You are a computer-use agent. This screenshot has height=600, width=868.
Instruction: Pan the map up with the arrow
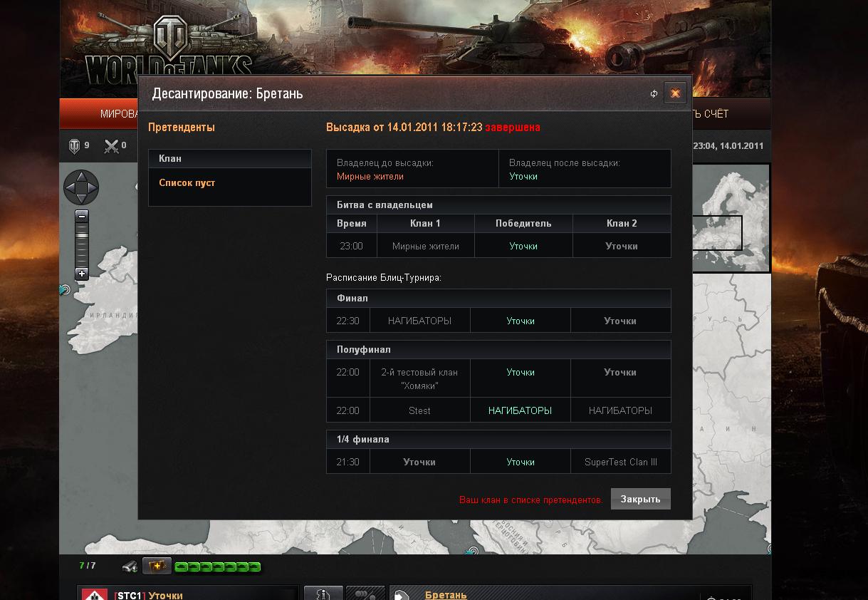coord(81,176)
